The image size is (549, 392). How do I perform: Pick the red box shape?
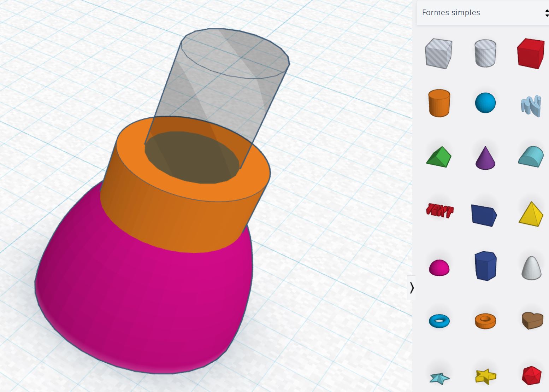click(x=530, y=53)
